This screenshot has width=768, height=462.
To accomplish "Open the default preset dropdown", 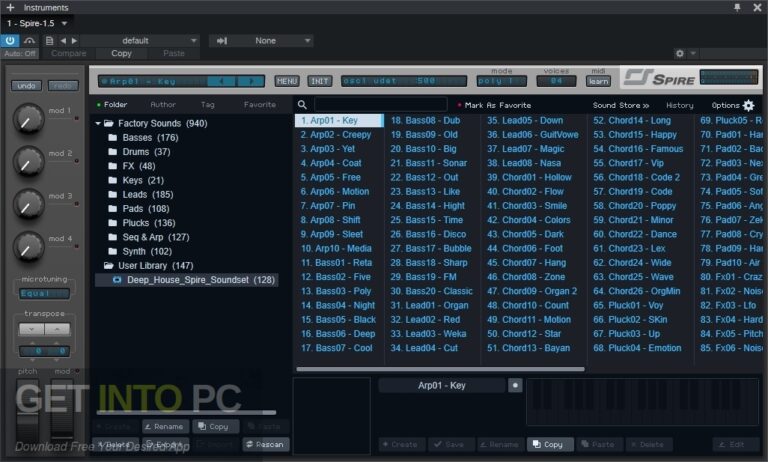I will (140, 41).
